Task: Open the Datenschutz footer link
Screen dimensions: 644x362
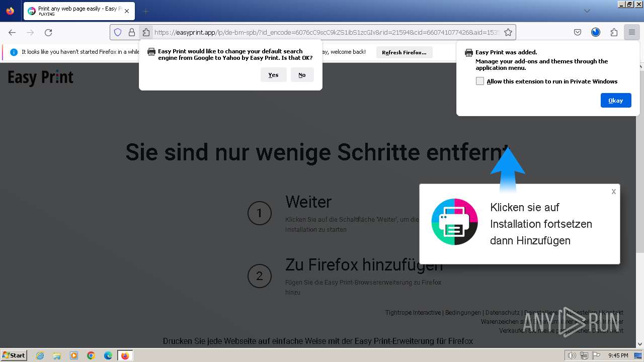Action: click(503, 313)
